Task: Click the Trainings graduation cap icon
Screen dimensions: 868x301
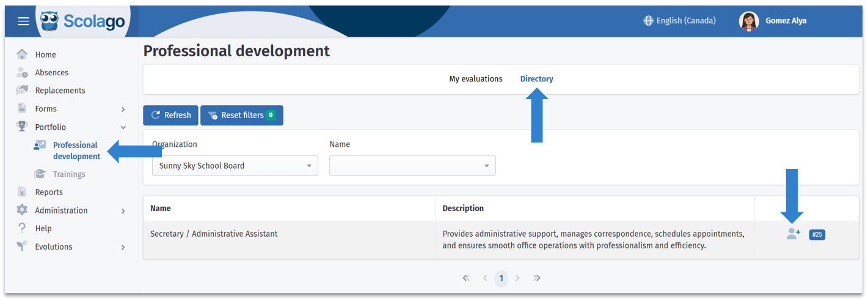Action: pos(40,174)
